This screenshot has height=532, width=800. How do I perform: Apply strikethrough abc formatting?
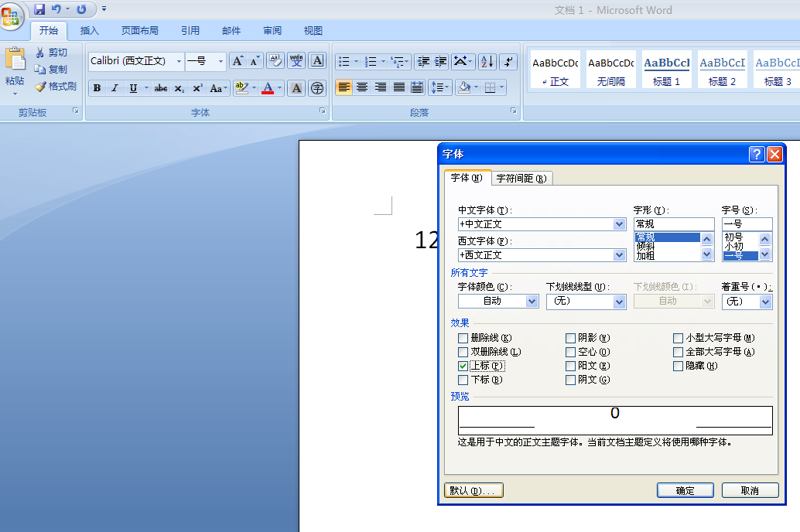pos(161,88)
